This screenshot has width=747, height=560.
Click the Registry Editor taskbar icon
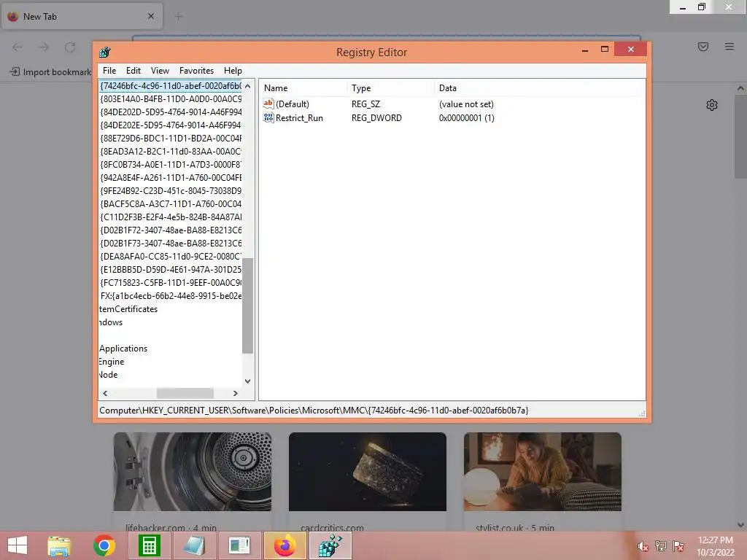pyautogui.click(x=330, y=545)
